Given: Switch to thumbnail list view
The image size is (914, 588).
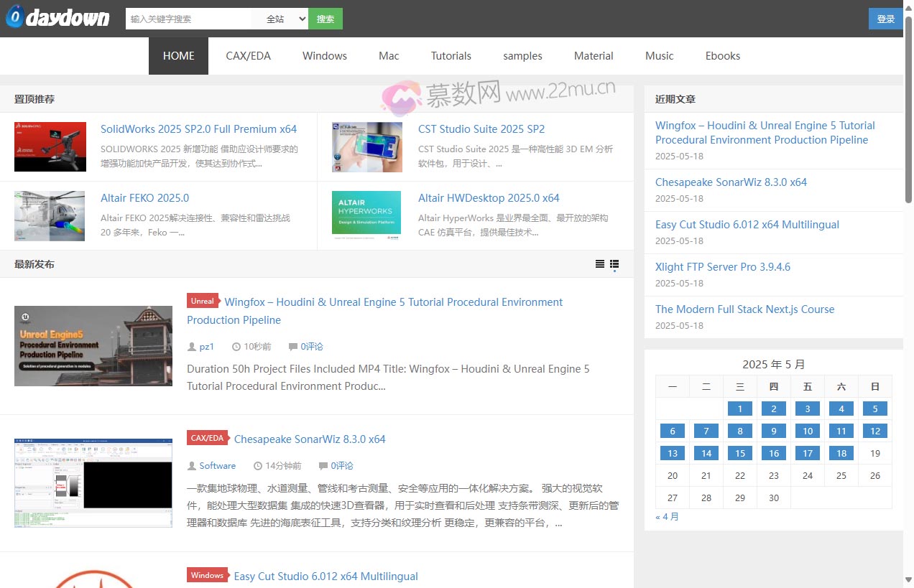Looking at the screenshot, I should [x=614, y=264].
